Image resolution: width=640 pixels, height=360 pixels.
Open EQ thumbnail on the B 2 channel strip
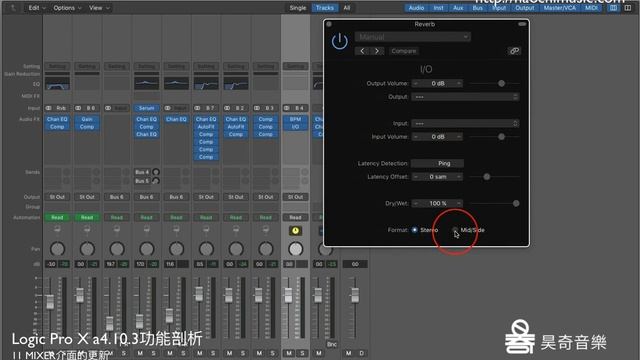pos(236,84)
